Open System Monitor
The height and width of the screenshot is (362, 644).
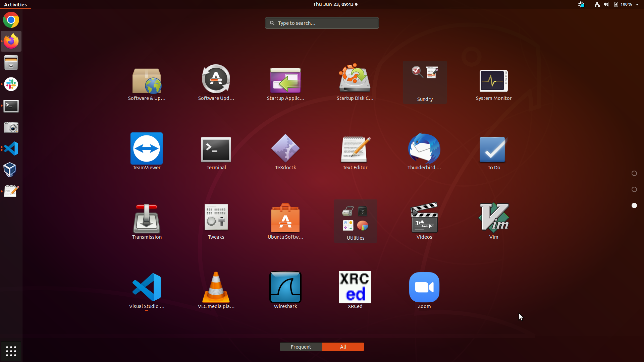tap(494, 81)
